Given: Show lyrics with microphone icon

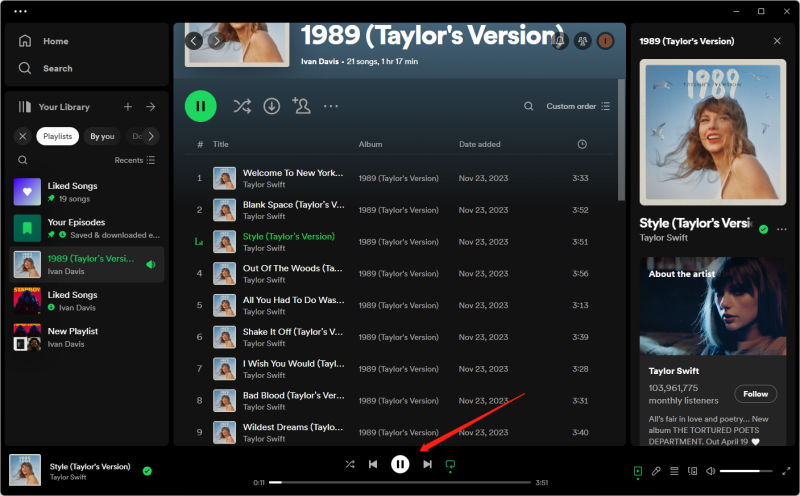Looking at the screenshot, I should coord(656,472).
